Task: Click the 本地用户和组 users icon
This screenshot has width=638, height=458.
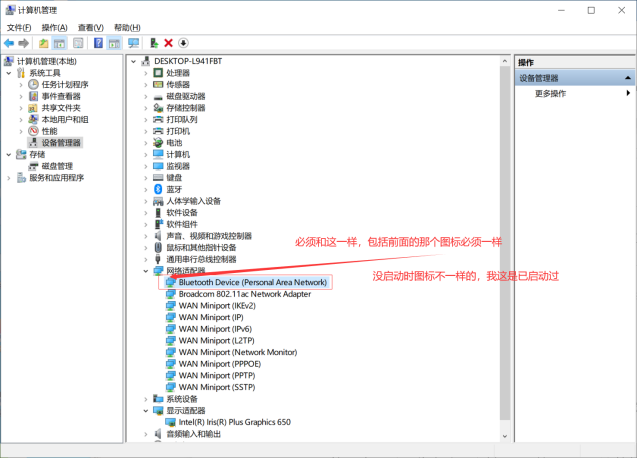Action: pos(33,120)
